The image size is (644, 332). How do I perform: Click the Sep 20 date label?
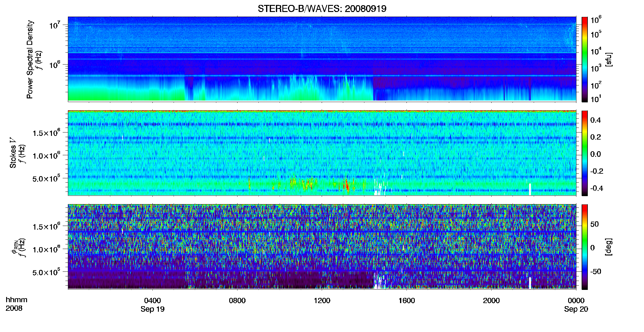point(576,309)
